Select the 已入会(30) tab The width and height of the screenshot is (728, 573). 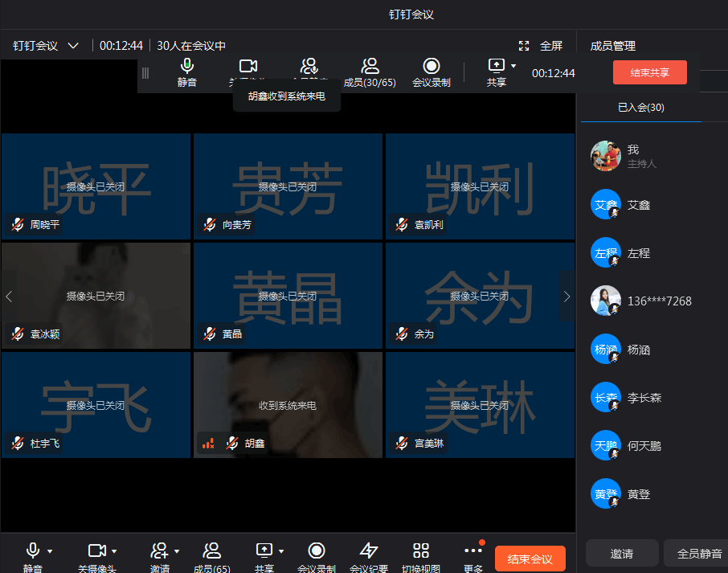pyautogui.click(x=640, y=108)
